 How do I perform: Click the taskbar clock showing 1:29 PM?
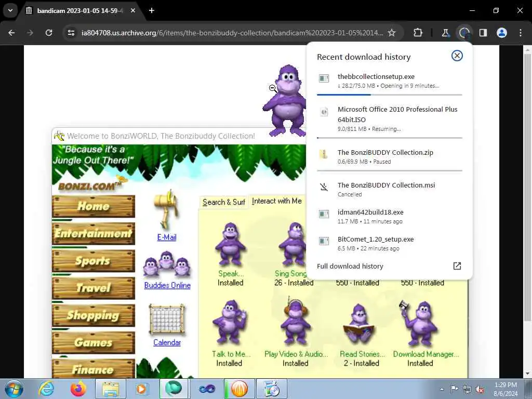pyautogui.click(x=506, y=389)
